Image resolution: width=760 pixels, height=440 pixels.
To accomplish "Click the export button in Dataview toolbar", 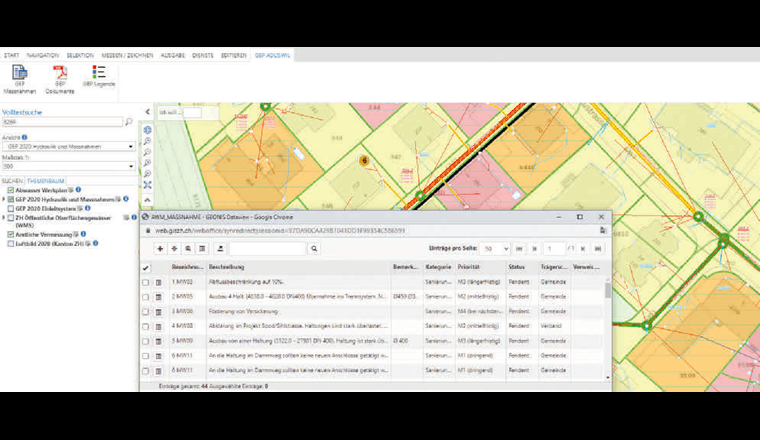I will tap(220, 249).
